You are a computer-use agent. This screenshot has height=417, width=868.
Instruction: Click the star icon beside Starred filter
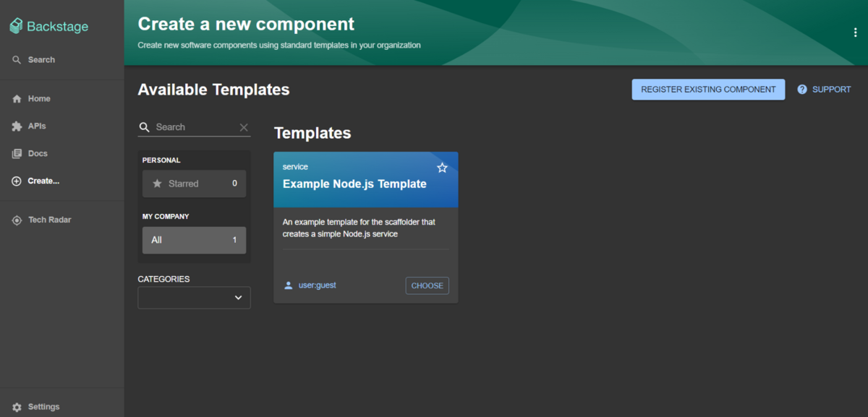157,184
